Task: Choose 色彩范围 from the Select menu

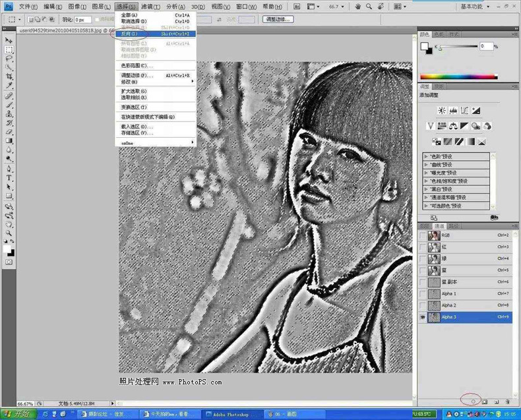Action: coord(156,66)
